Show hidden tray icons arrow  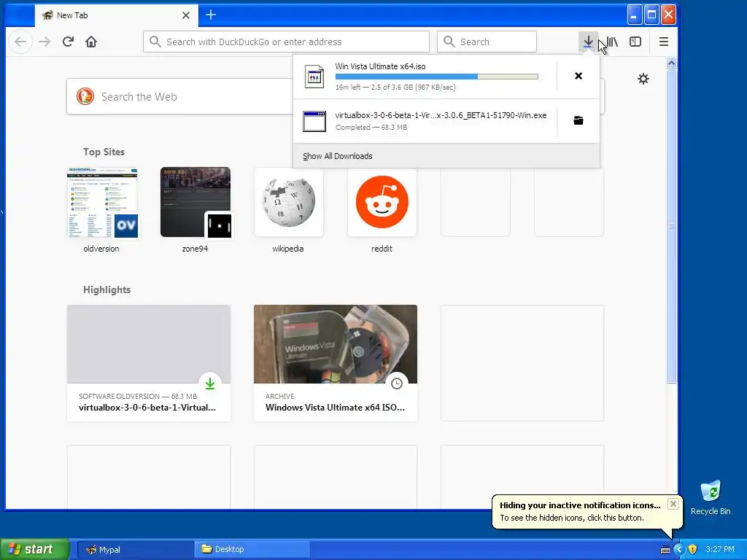(x=679, y=550)
